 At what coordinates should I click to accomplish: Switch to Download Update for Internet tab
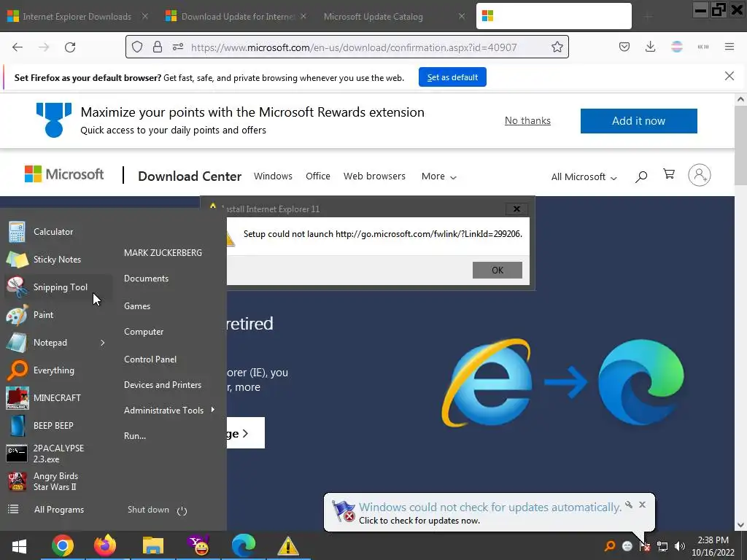[237, 17]
